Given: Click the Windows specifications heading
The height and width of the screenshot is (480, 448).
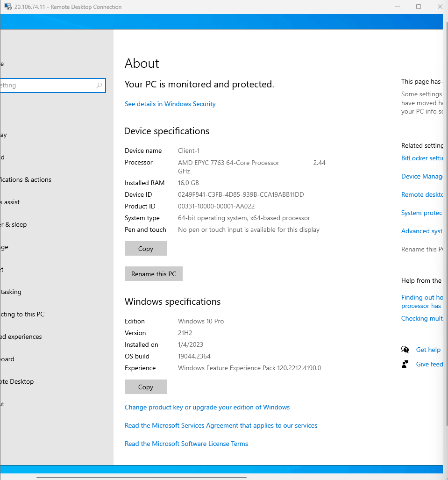Looking at the screenshot, I should (x=172, y=301).
